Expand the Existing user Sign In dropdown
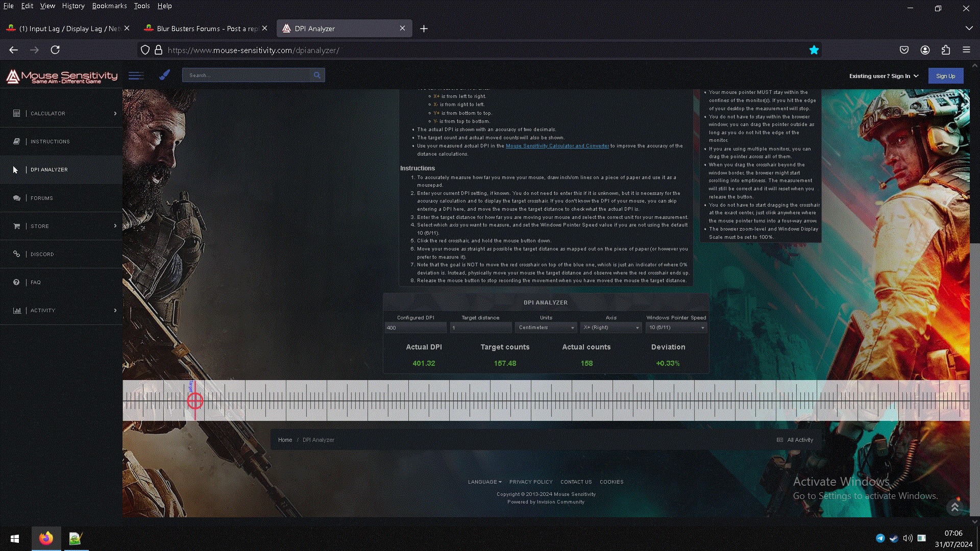 (x=884, y=76)
